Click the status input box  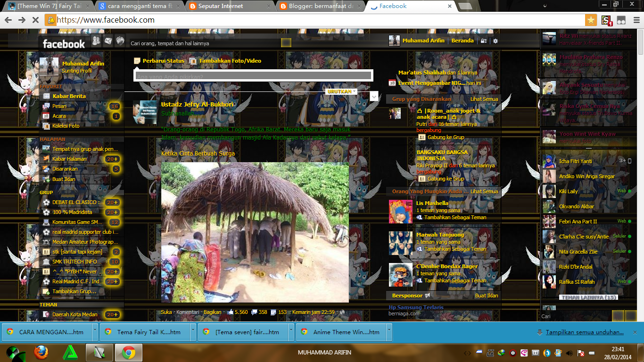[x=253, y=76]
